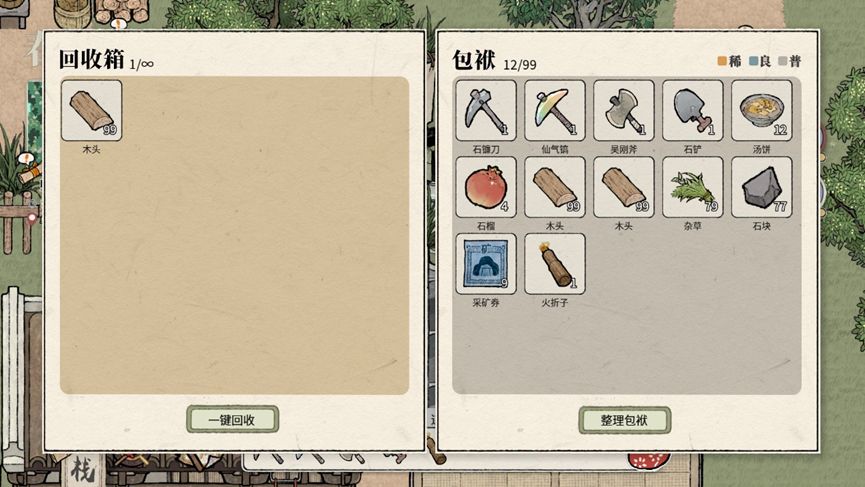Click the gray 普 rarity legend swatch
The height and width of the screenshot is (487, 865).
point(782,61)
